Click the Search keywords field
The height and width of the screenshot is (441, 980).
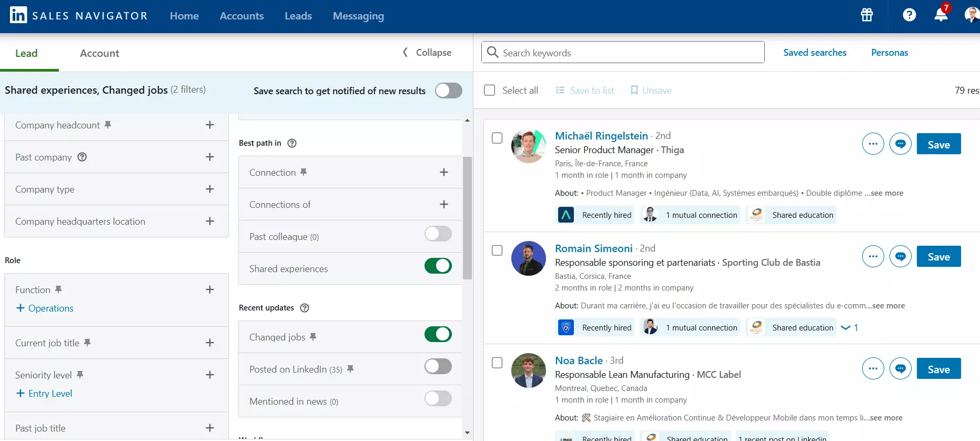tap(623, 52)
